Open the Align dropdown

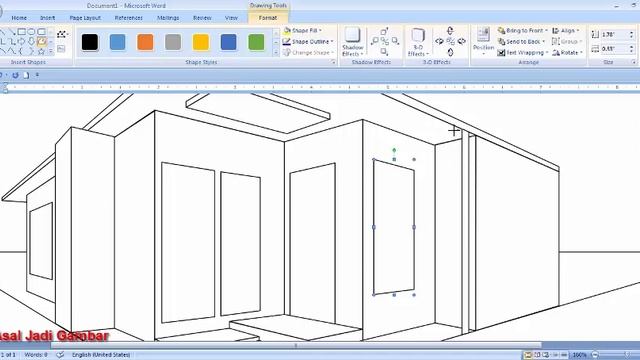tap(566, 31)
